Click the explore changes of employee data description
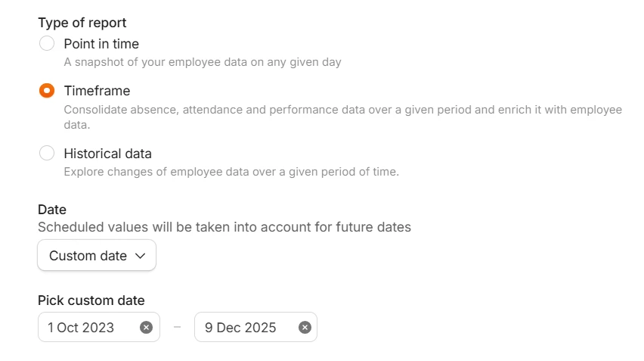This screenshot has height=361, width=644. point(231,172)
